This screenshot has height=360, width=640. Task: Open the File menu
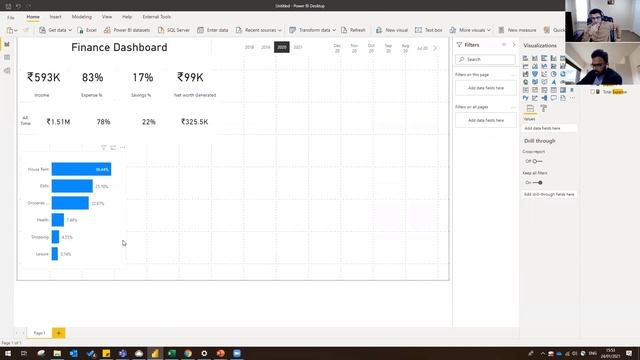tap(11, 17)
